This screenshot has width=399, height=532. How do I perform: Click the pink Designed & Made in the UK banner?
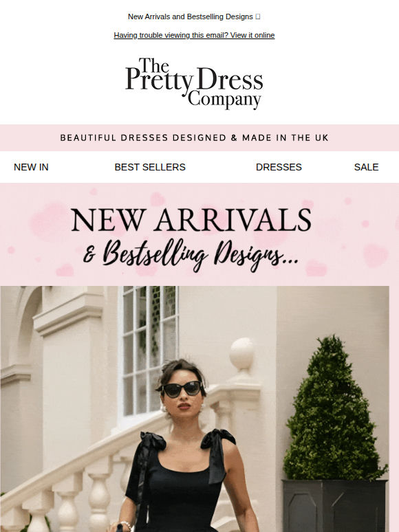pos(199,137)
